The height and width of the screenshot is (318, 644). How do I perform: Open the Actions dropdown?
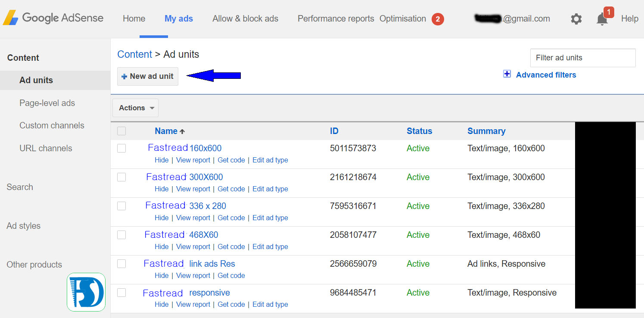(x=135, y=108)
